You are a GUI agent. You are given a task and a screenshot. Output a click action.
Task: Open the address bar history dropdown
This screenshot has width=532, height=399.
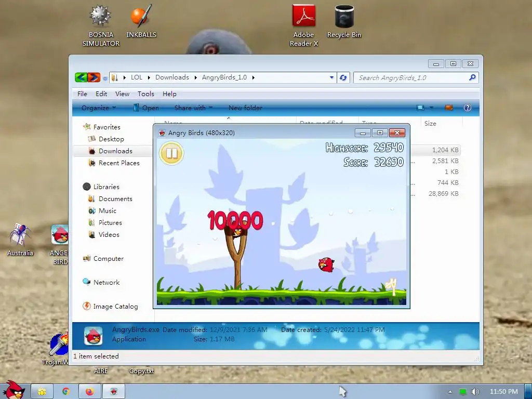(331, 77)
